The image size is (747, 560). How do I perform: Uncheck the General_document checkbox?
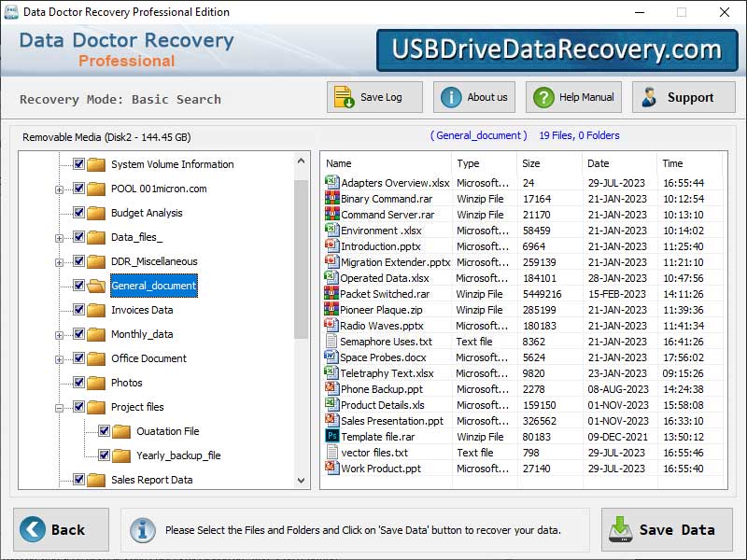click(x=79, y=286)
